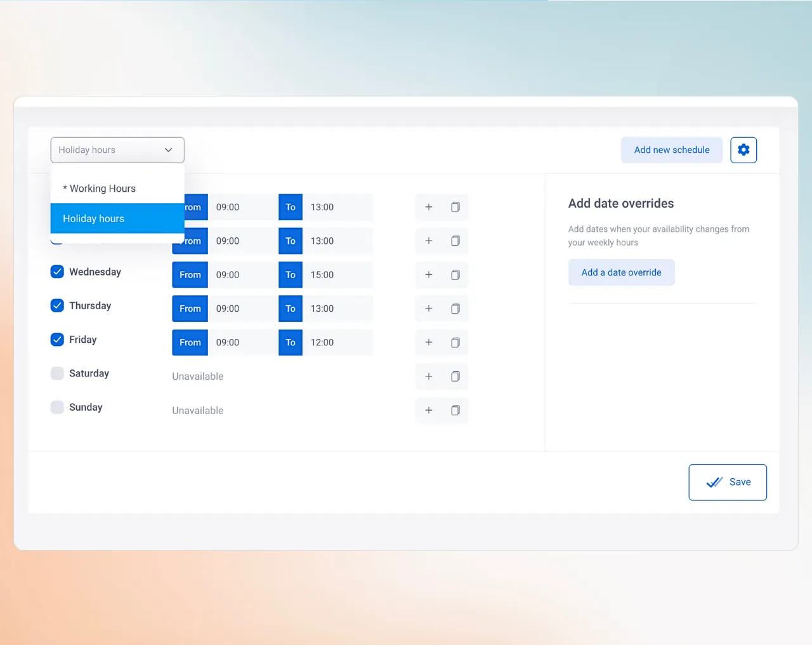This screenshot has height=645, width=812.
Task: Click the Saturday day label
Action: (x=89, y=373)
